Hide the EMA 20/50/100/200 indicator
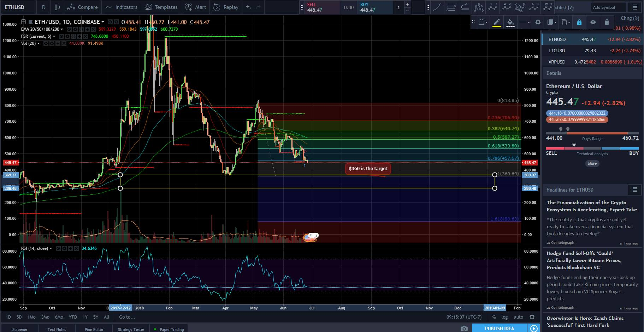Image resolution: width=644 pixels, height=332 pixels. (x=69, y=29)
